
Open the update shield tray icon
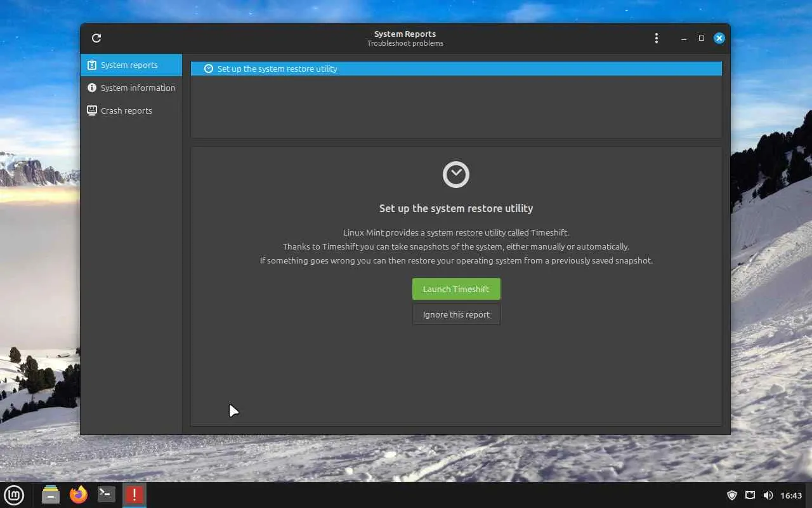(731, 495)
